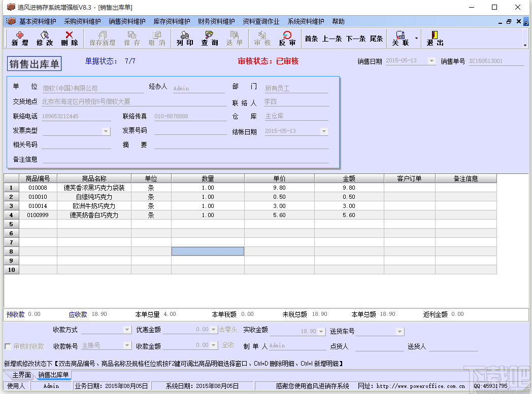This screenshot has width=532, height=394.
Task: Click the 新增 (Add) toolbar icon
Action: tap(20, 38)
